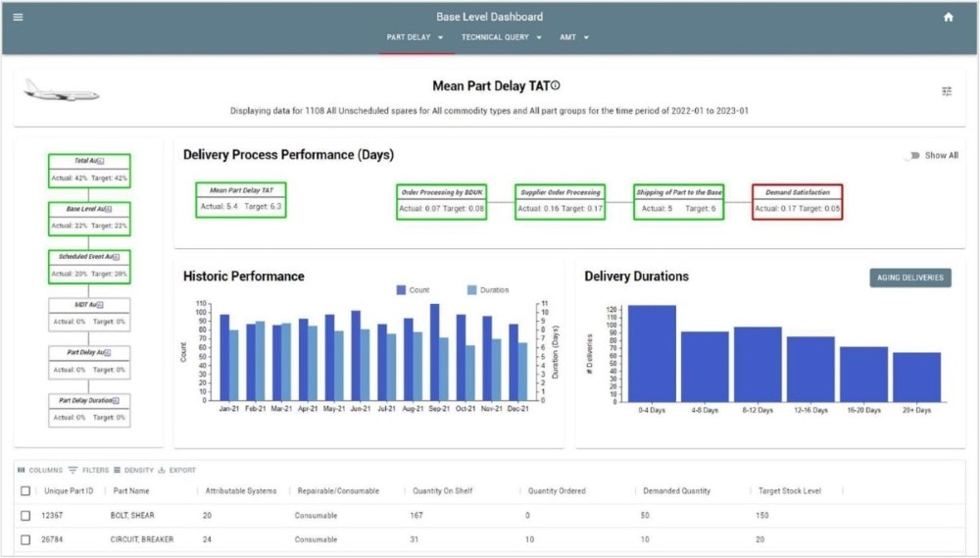The height and width of the screenshot is (558, 980).
Task: Click the MDT Au KPI box
Action: click(89, 314)
